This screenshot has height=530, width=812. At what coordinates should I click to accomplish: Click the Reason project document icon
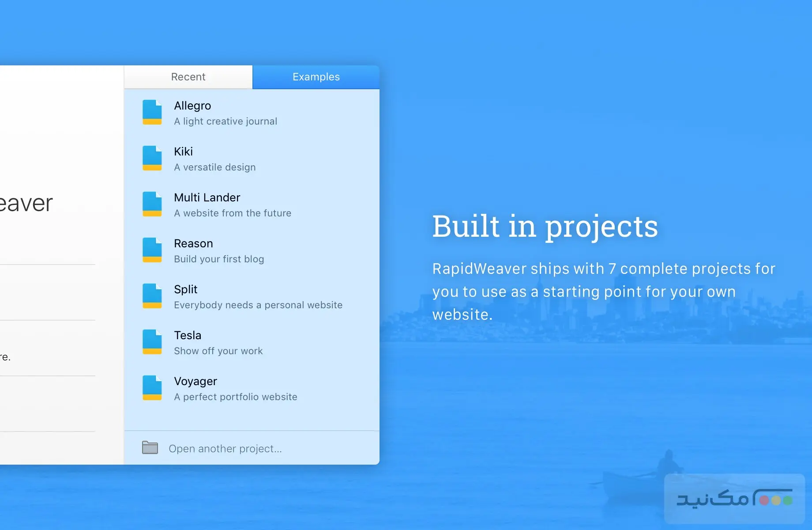pos(152,250)
